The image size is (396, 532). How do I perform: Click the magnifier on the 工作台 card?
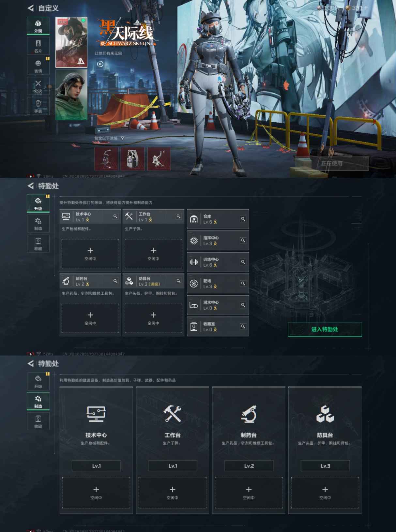click(x=178, y=216)
